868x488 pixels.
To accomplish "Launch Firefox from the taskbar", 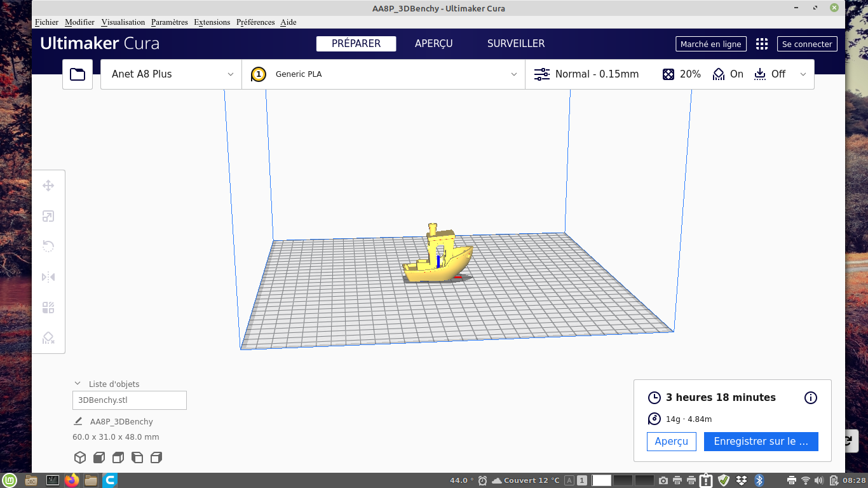I will point(72,480).
